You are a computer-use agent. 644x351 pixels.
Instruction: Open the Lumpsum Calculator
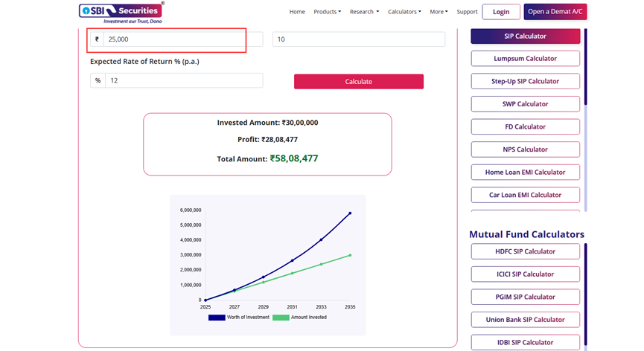526,59
